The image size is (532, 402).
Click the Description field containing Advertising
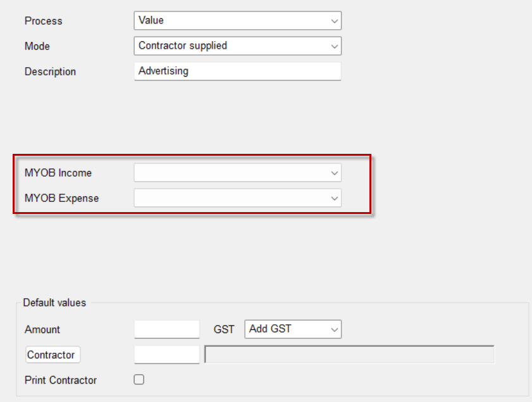point(237,72)
